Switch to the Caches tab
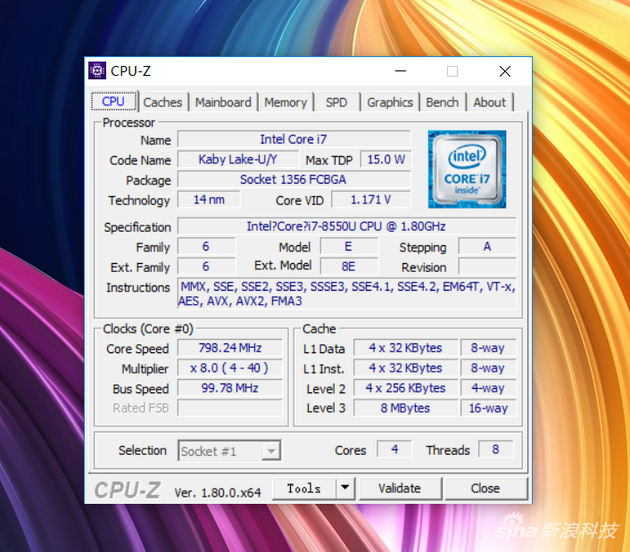The image size is (630, 552). [162, 102]
